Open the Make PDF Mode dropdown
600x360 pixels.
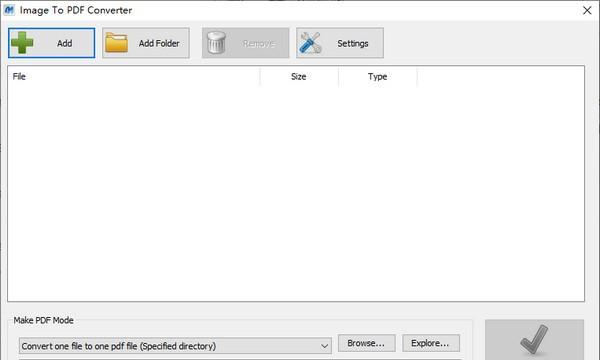pyautogui.click(x=175, y=346)
